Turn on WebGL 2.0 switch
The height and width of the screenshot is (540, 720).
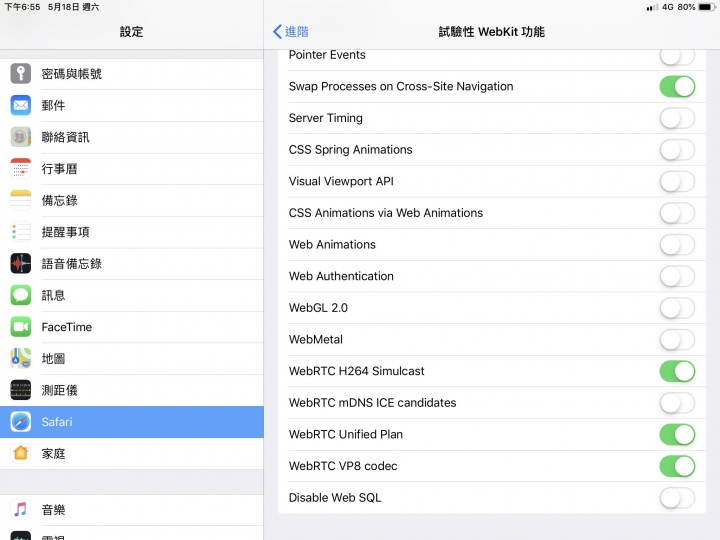(x=677, y=308)
